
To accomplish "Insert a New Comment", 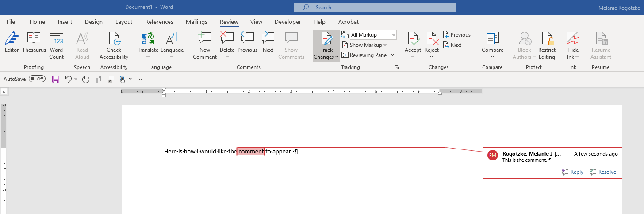I will 205,46.
